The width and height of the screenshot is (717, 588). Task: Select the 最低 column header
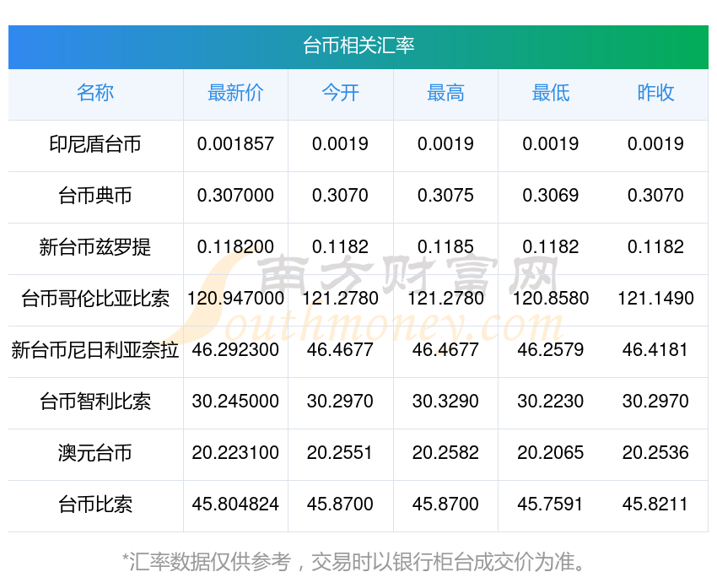coord(550,93)
